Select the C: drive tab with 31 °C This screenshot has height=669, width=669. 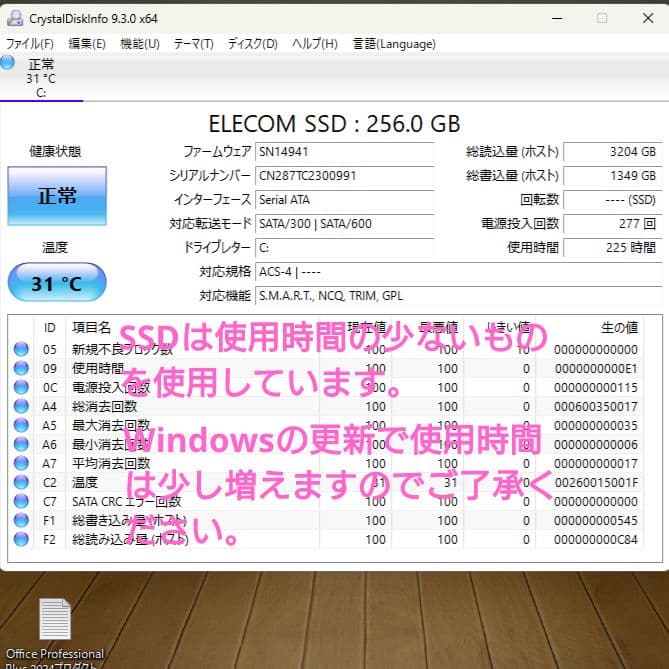click(41, 78)
